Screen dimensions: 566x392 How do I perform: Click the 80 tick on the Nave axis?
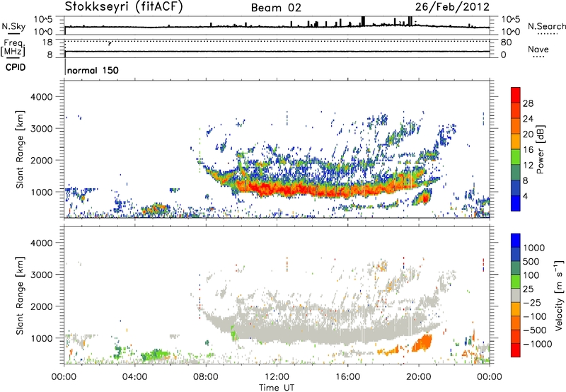pos(506,42)
